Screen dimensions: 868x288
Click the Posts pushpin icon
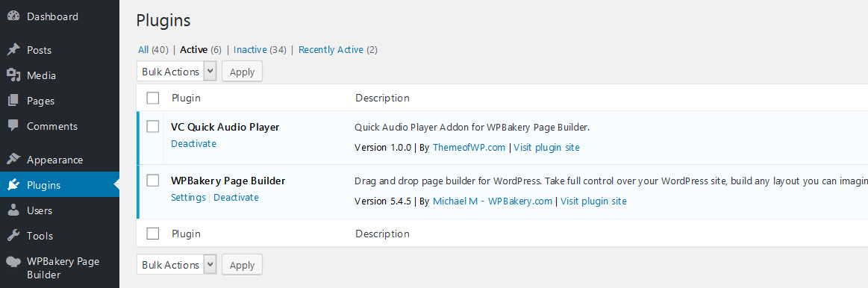point(13,50)
